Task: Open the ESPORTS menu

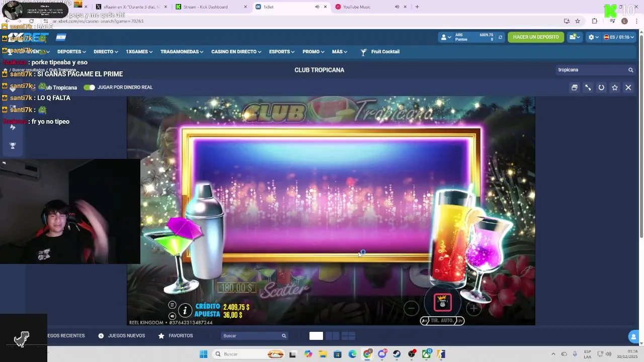Action: (x=282, y=52)
